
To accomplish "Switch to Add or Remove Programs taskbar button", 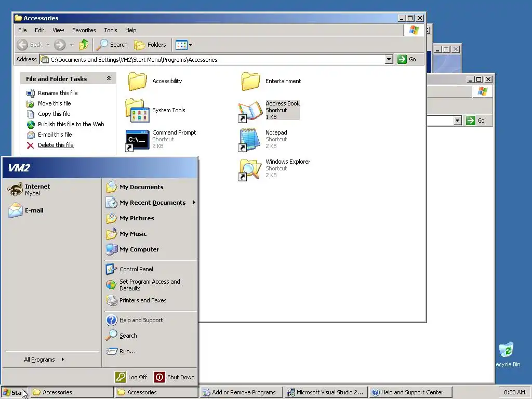I will pyautogui.click(x=241, y=393).
